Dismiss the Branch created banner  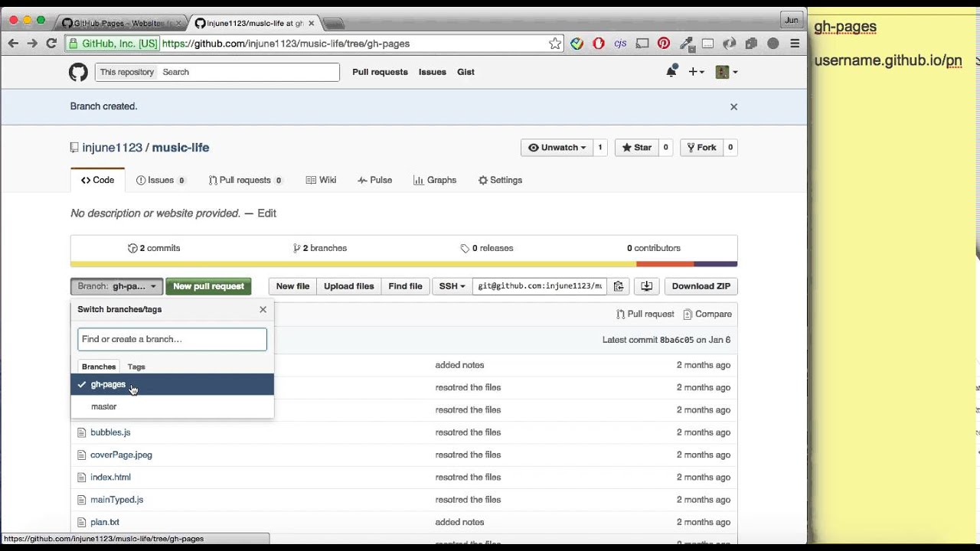(x=733, y=106)
